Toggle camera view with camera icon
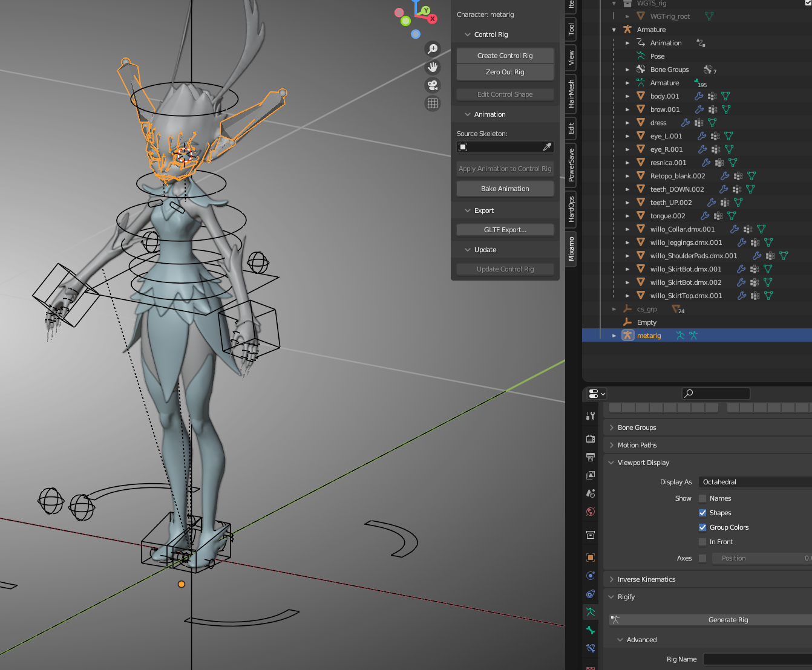This screenshot has height=670, width=812. click(x=433, y=85)
